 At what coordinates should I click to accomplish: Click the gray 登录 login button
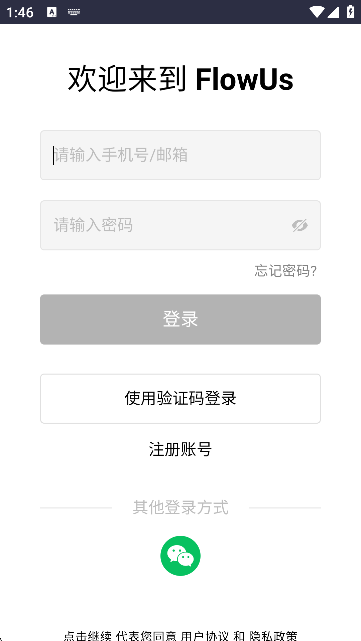180,319
